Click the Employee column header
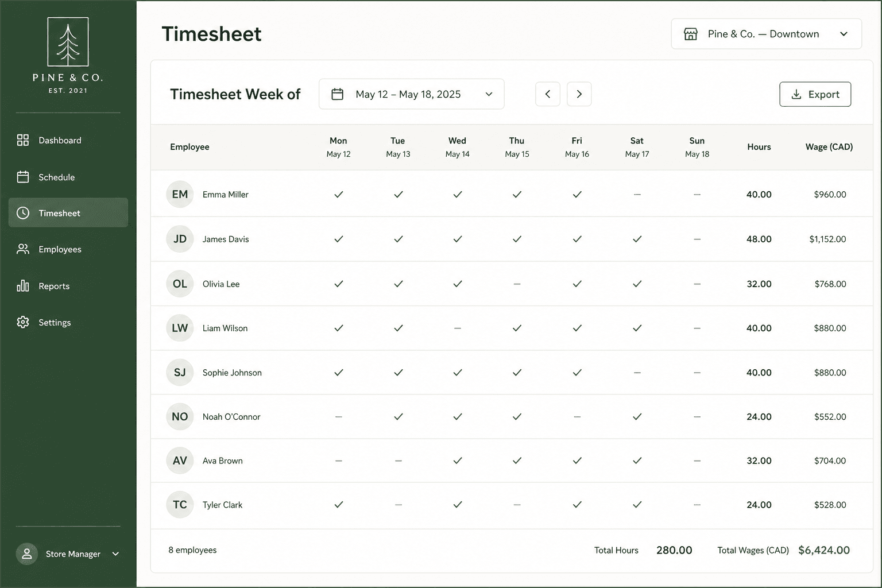 [x=189, y=147]
